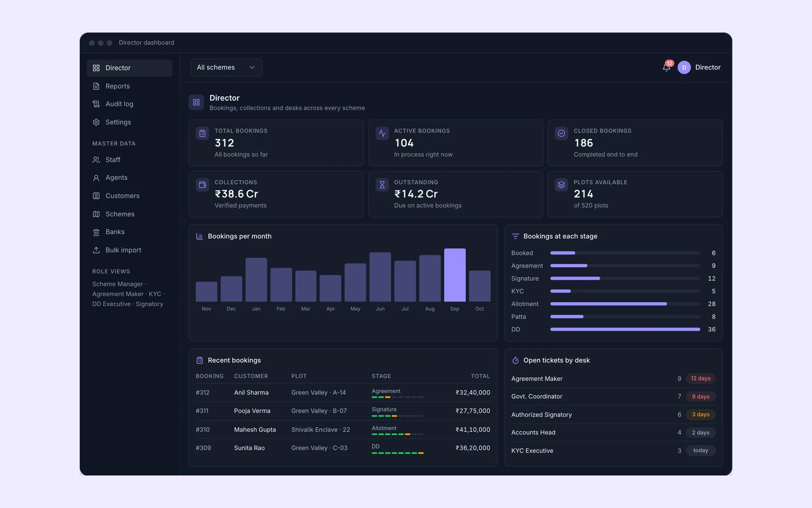Open the All schemes dropdown
This screenshot has height=508, width=812.
[x=226, y=68]
